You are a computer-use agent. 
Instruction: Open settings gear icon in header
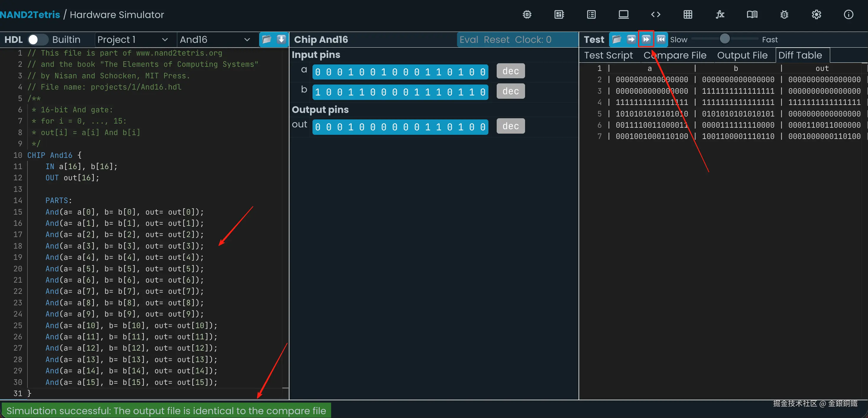click(x=816, y=14)
